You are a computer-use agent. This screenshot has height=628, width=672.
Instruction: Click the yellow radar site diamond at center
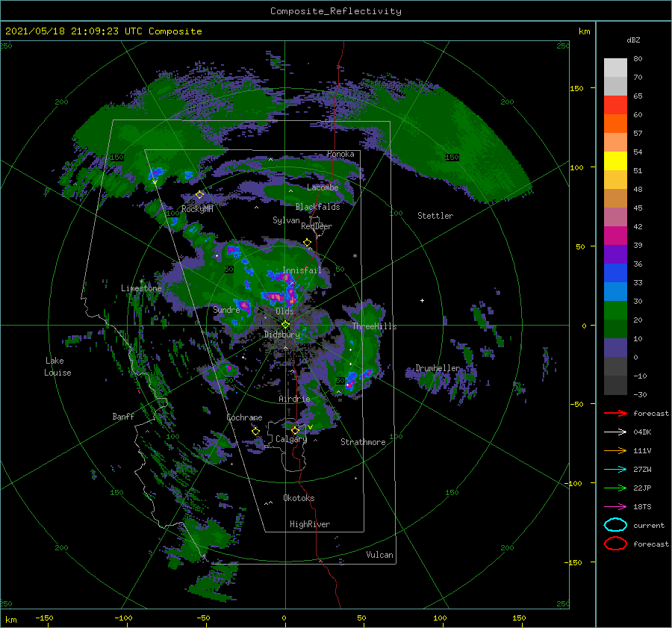click(285, 325)
